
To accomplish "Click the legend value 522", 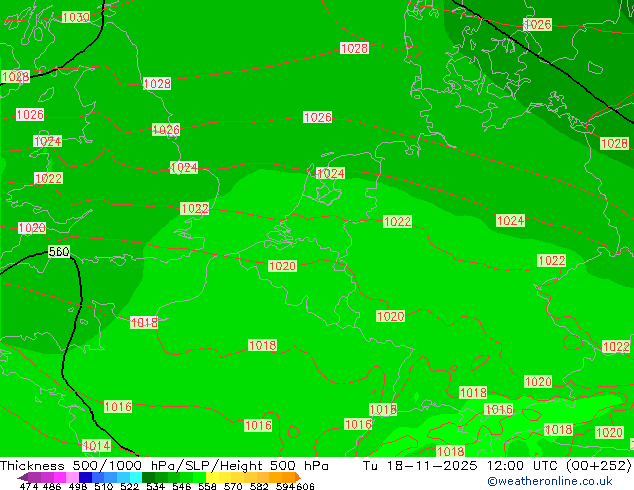I will 129,486.
